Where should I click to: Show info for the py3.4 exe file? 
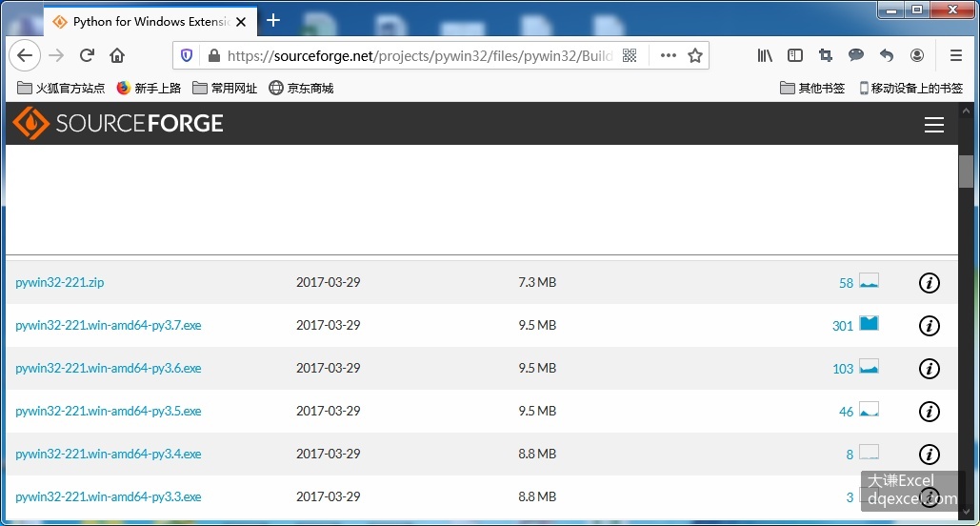(x=930, y=455)
